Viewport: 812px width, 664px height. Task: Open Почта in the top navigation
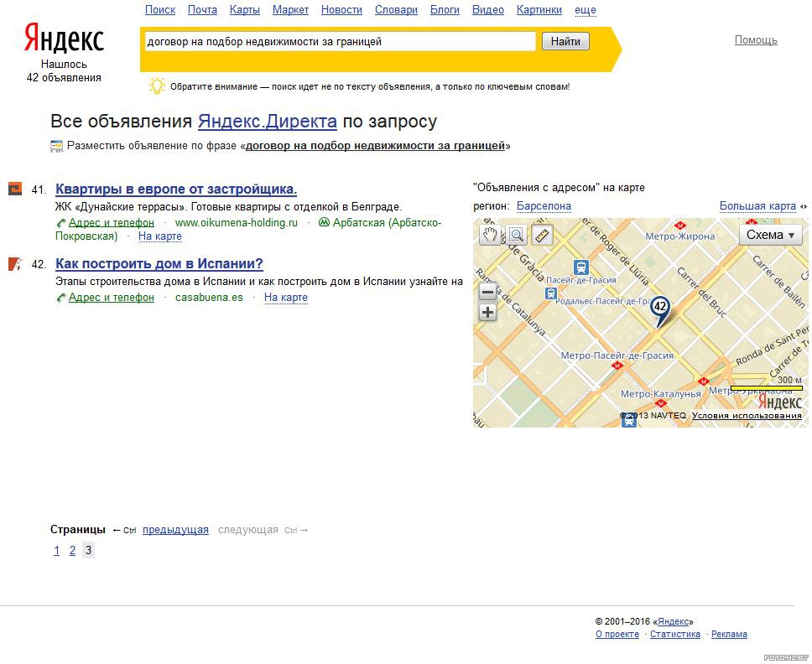pos(202,10)
